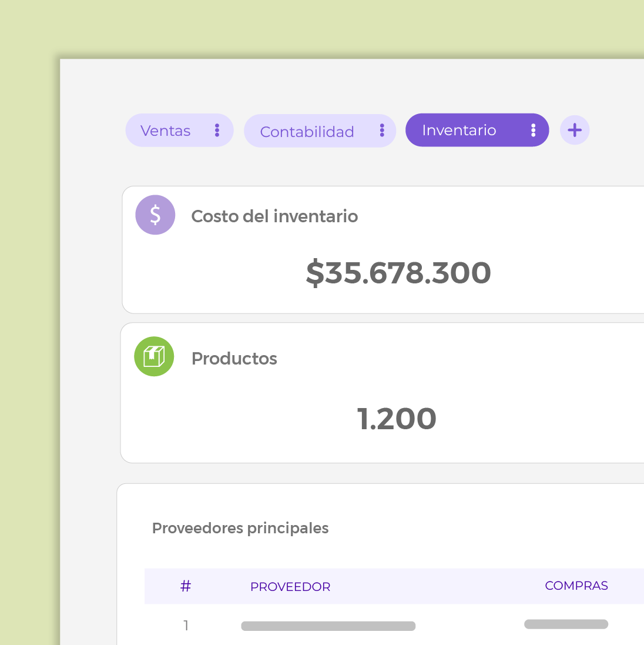Open the Inventario three-dot menu
Image resolution: width=644 pixels, height=645 pixels.
533,131
